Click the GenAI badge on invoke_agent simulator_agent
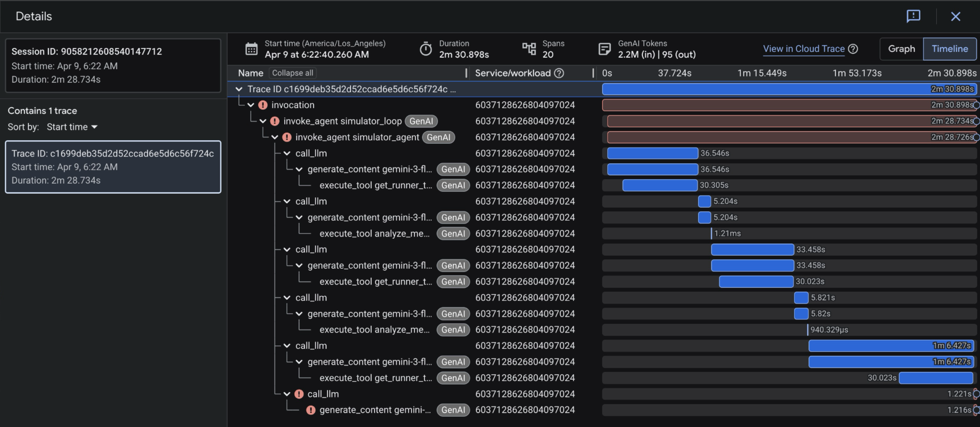The width and height of the screenshot is (980, 427). pyautogui.click(x=438, y=137)
